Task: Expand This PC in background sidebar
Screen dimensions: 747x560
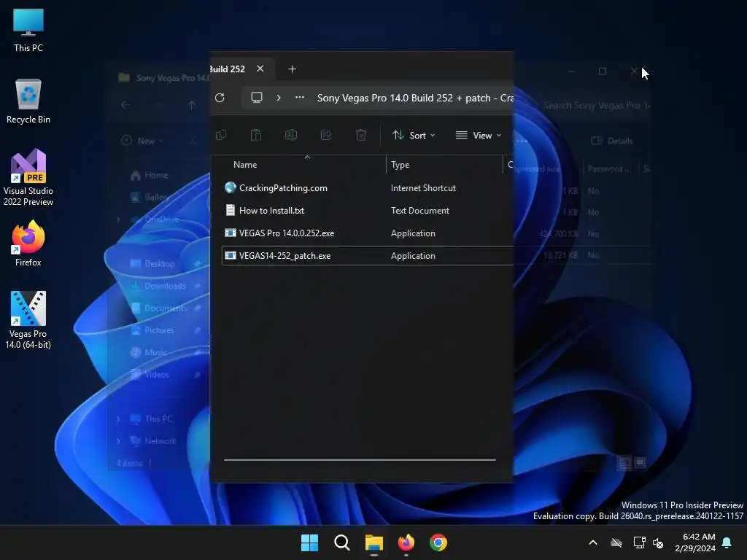Action: tap(118, 419)
